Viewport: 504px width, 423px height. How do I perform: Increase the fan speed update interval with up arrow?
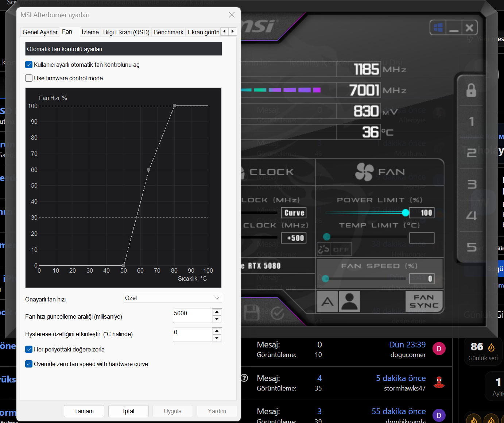tap(217, 312)
